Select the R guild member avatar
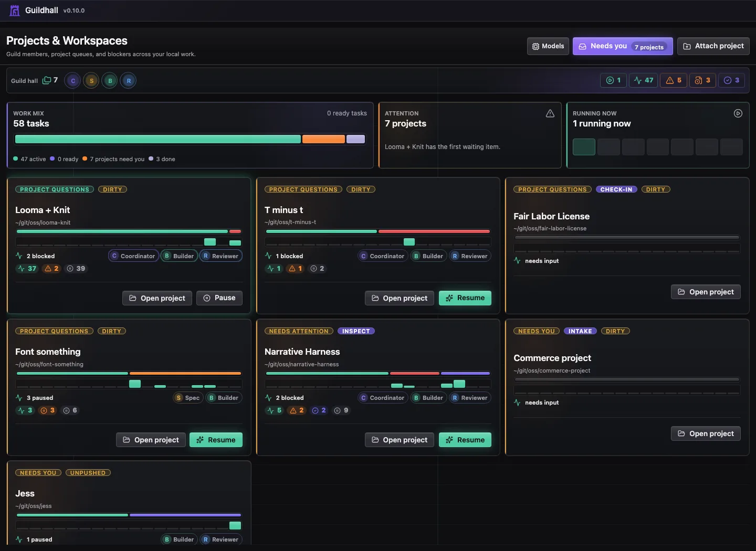The width and height of the screenshot is (756, 551). (x=129, y=81)
